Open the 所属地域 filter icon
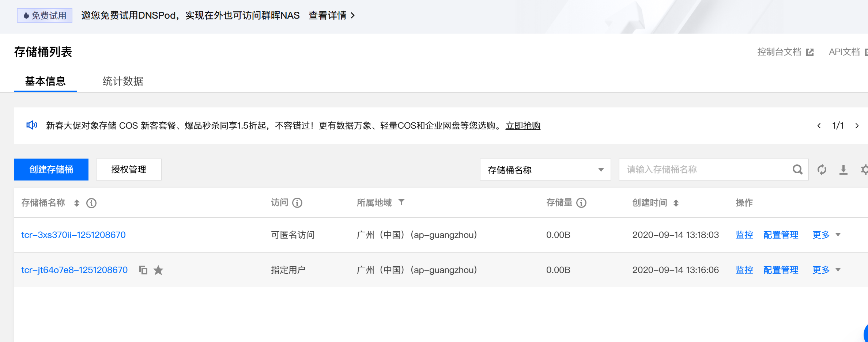 pos(401,202)
